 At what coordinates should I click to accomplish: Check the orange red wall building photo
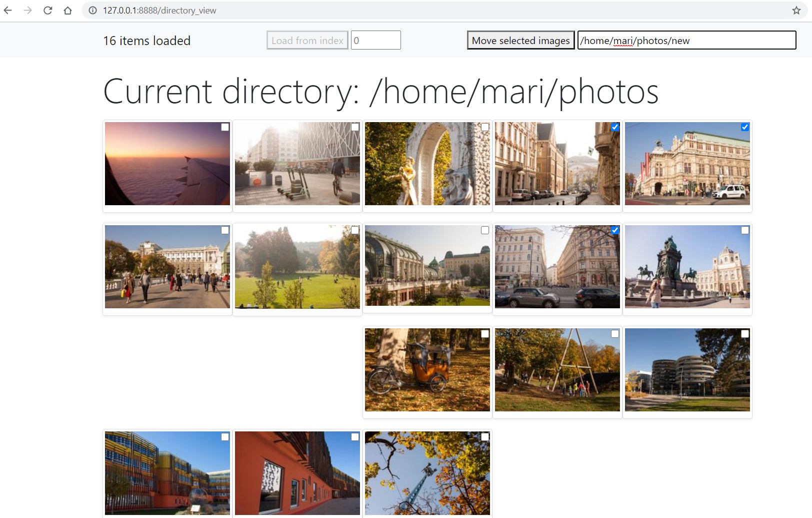[355, 437]
